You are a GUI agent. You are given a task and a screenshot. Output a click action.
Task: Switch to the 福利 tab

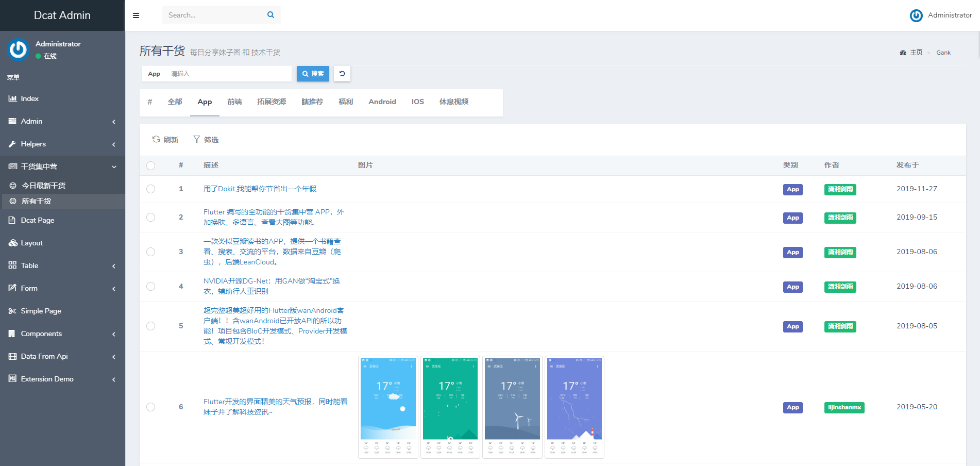[x=345, y=102]
